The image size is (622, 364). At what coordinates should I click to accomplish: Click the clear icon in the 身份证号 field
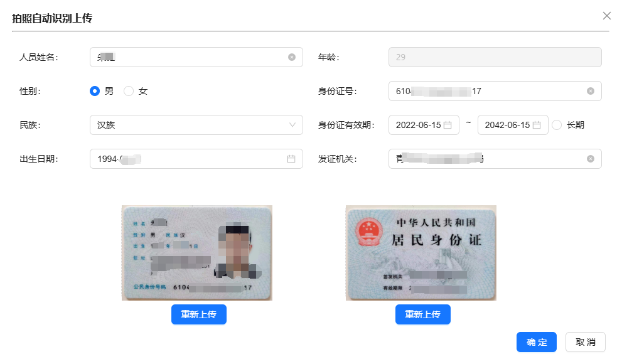tap(590, 91)
